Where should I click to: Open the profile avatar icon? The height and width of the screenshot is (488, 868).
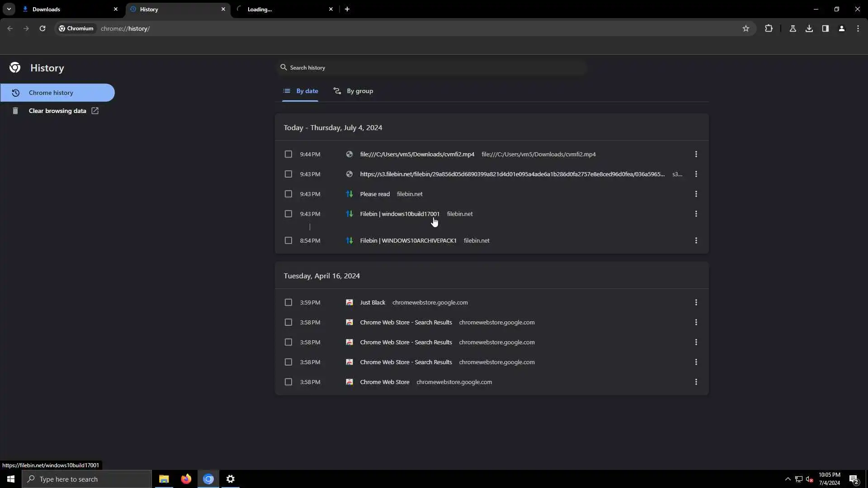[x=842, y=28]
